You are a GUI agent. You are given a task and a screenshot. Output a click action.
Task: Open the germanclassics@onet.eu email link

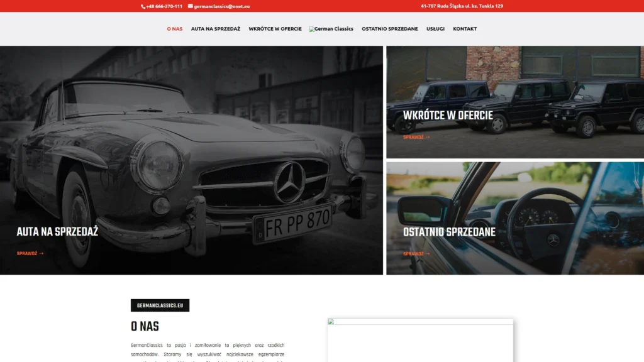point(222,6)
